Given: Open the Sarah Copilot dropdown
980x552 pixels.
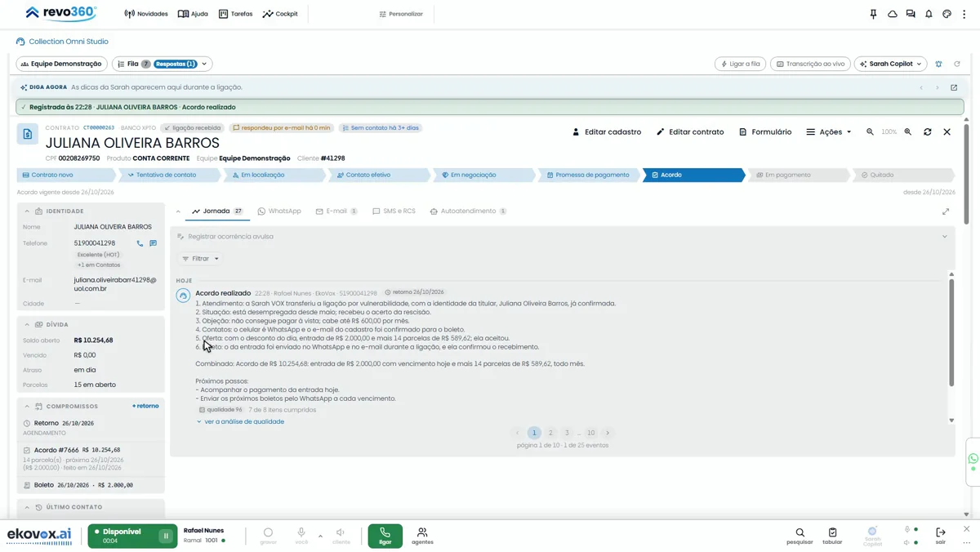Looking at the screenshot, I should click(x=890, y=64).
